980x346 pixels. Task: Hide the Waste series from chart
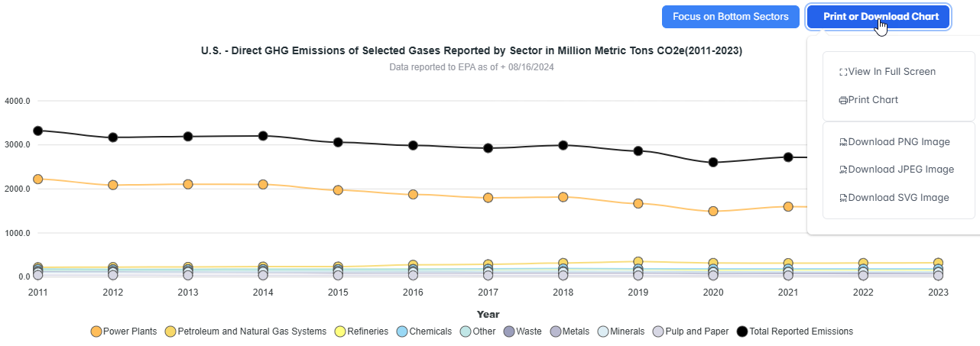(523, 331)
